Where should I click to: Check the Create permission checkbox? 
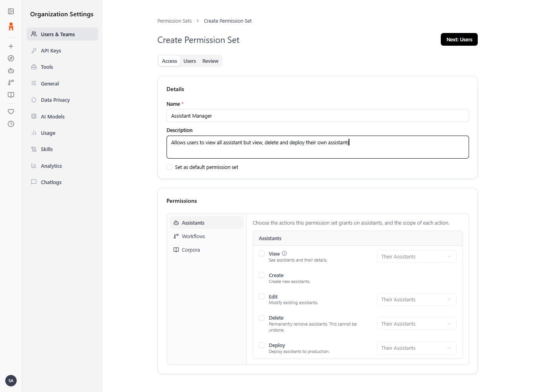[x=262, y=275]
